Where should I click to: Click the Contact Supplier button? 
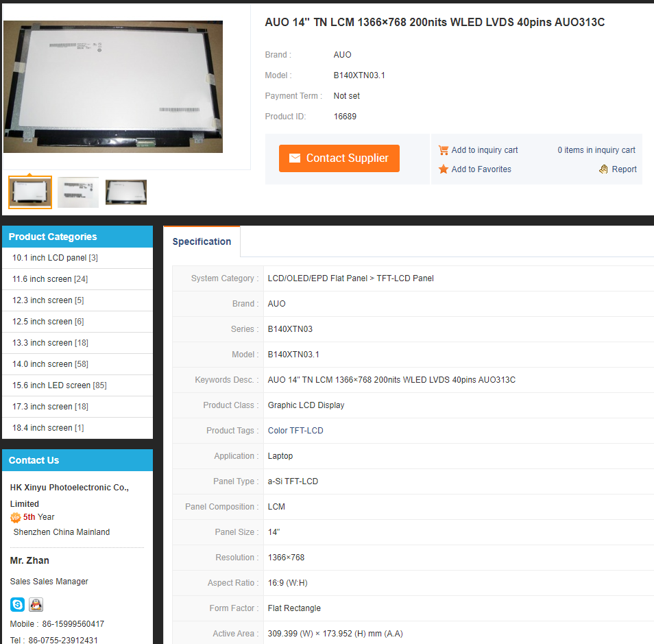339,158
